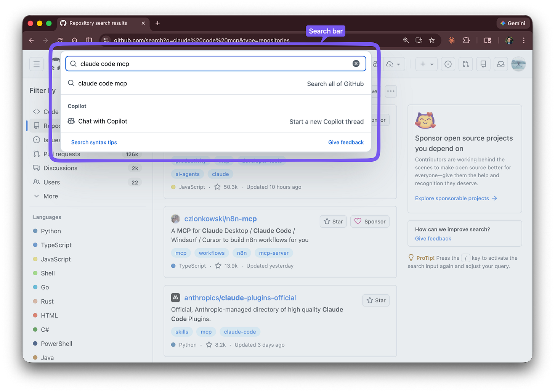Image resolution: width=555 pixels, height=392 pixels.
Task: Click Give feedback under improve search
Action: pyautogui.click(x=433, y=239)
